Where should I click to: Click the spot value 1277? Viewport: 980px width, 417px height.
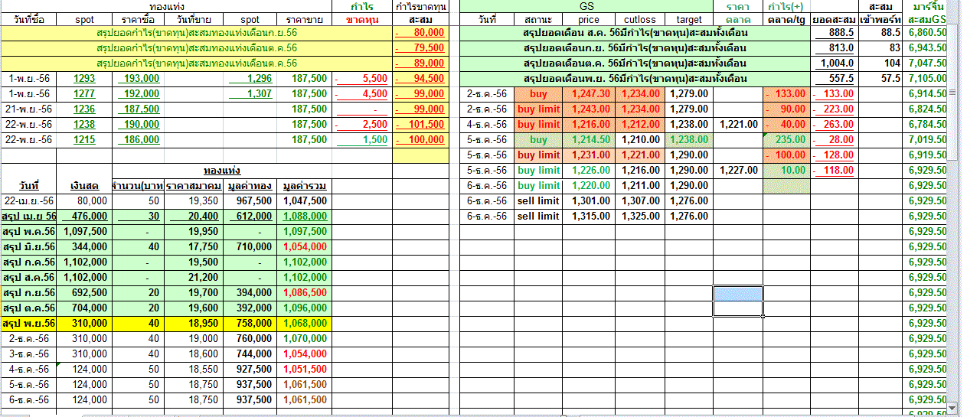click(85, 94)
